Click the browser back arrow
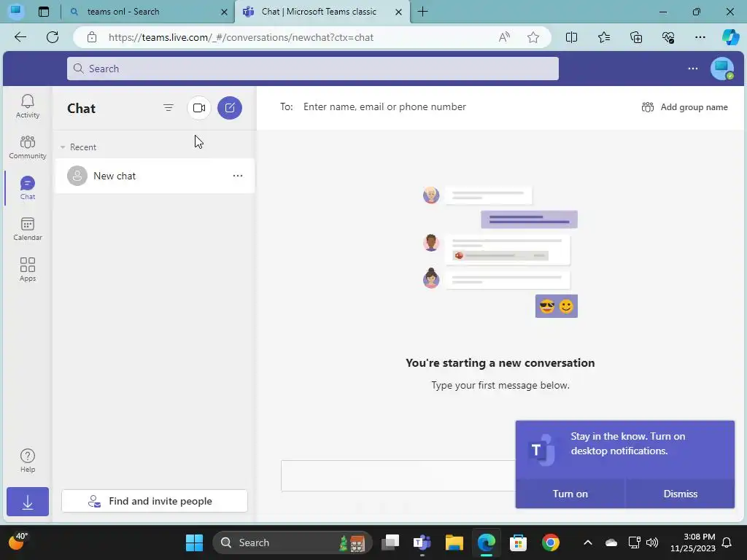The height and width of the screenshot is (560, 747). [20, 37]
